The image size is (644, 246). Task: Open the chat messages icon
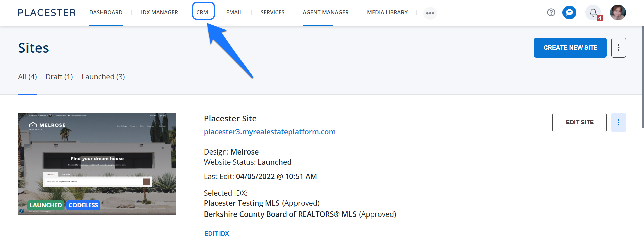569,13
